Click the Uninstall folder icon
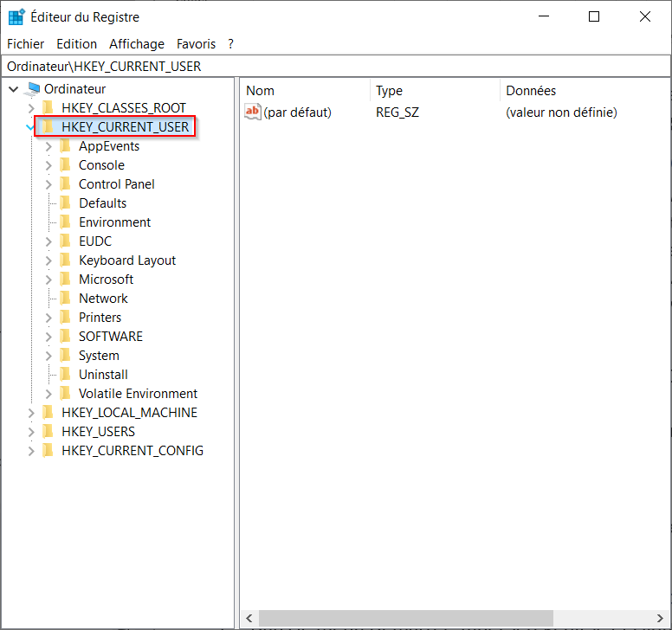The height and width of the screenshot is (630, 672). [65, 375]
